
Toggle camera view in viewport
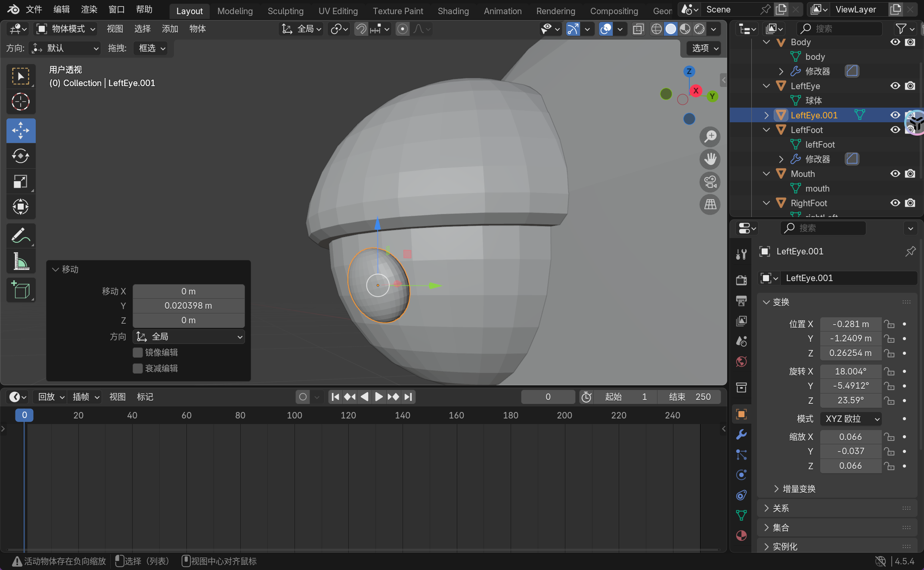710,182
